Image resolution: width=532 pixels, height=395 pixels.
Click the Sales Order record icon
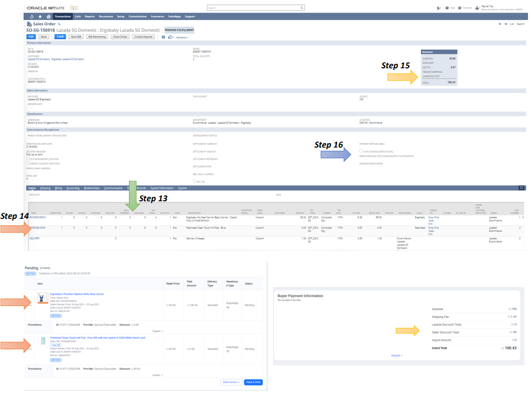pos(29,24)
